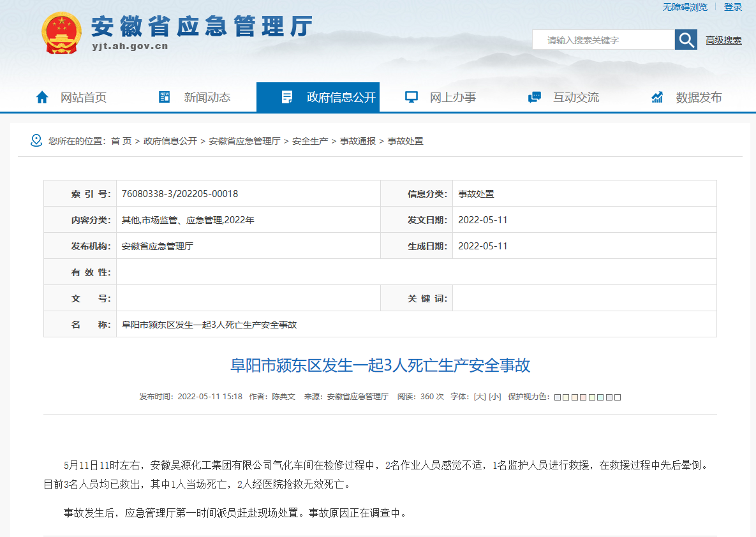Set font size to small [小]
This screenshot has height=537, width=756.
494,396
